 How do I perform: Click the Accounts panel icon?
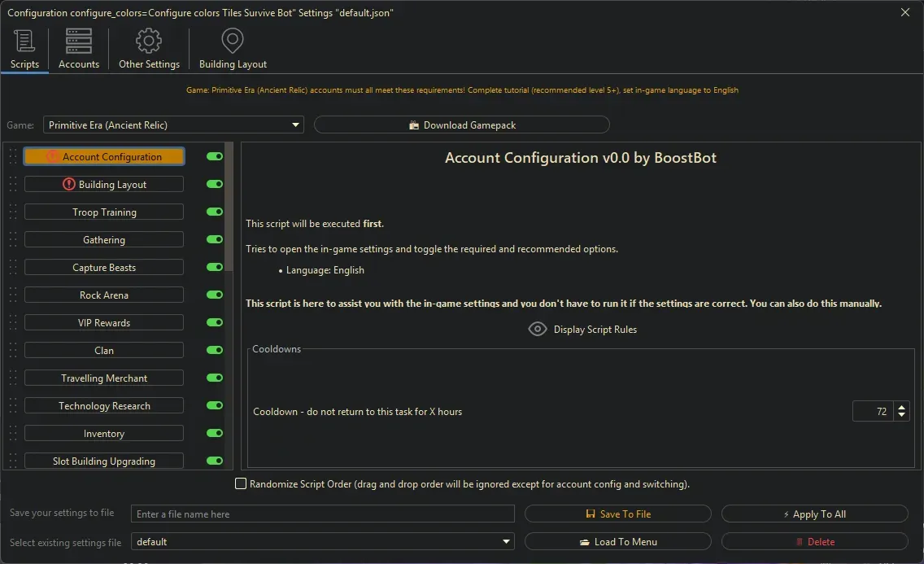[x=78, y=40]
